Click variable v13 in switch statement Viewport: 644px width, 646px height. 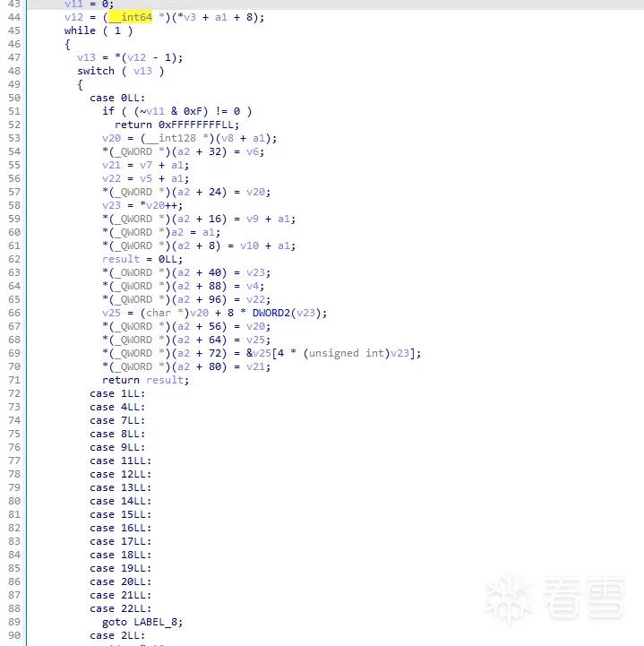142,71
